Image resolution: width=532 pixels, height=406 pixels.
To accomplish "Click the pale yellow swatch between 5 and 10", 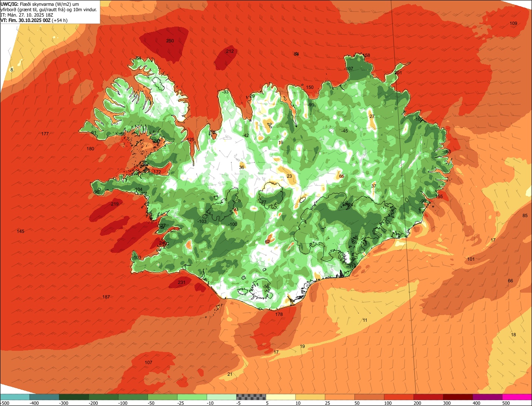I will click(281, 397).
